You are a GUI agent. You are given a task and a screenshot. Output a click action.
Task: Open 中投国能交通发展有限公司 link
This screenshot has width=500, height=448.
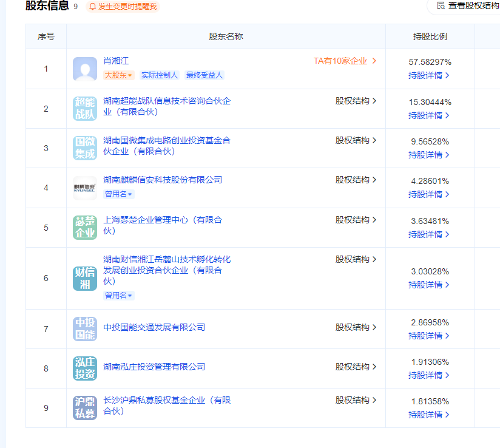(x=154, y=327)
